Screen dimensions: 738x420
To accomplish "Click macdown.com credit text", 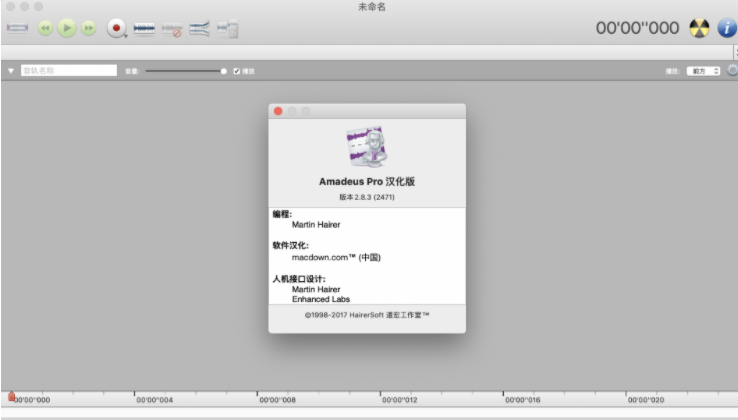I will [x=336, y=258].
